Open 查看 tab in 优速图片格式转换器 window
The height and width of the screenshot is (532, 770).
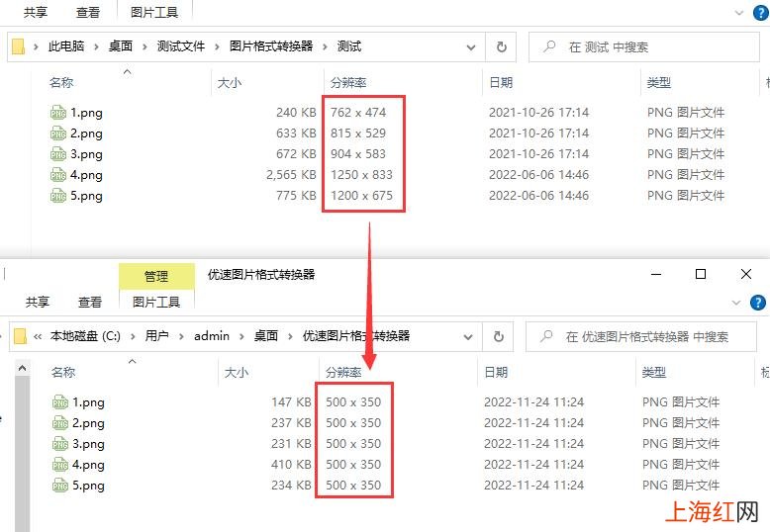[90, 302]
